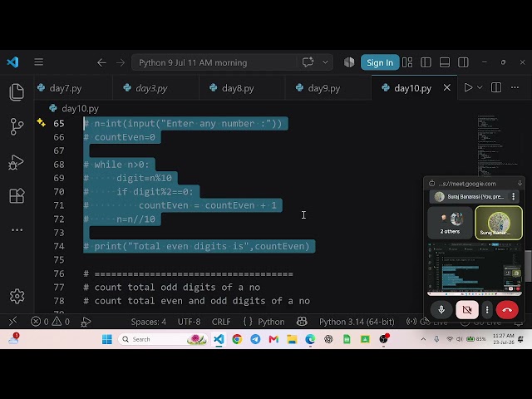
Task: Go forward with the navigation arrow
Action: tap(121, 63)
